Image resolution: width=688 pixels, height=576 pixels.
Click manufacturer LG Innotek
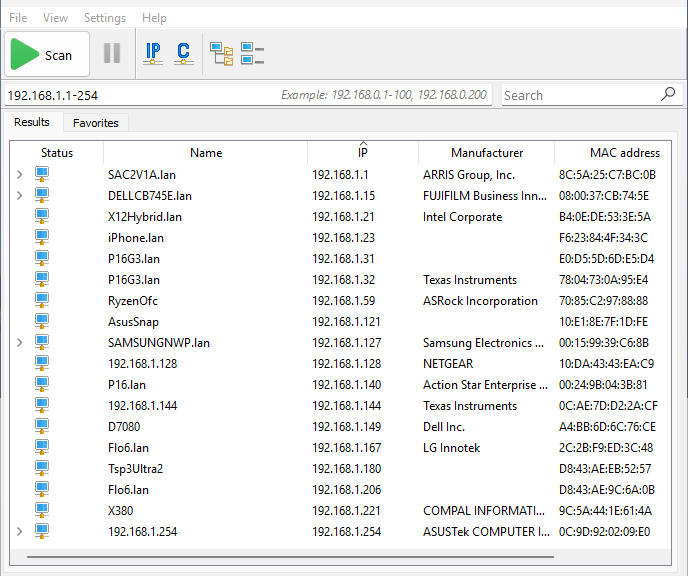point(452,448)
